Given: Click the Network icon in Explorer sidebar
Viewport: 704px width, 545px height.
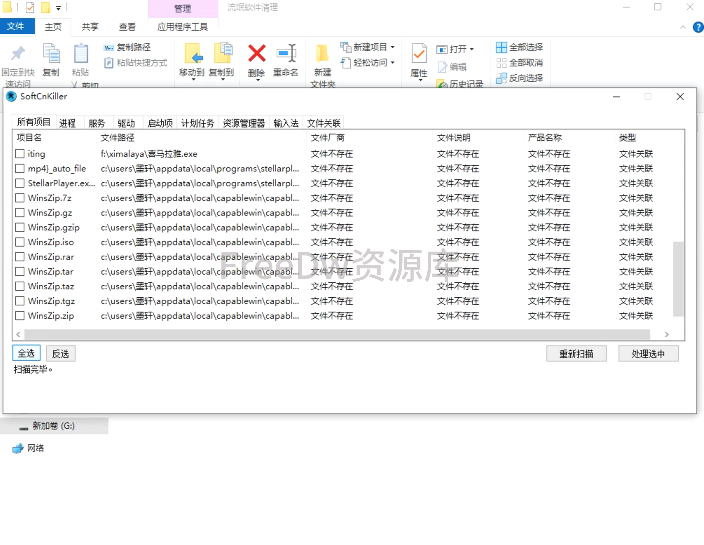Looking at the screenshot, I should (18, 448).
